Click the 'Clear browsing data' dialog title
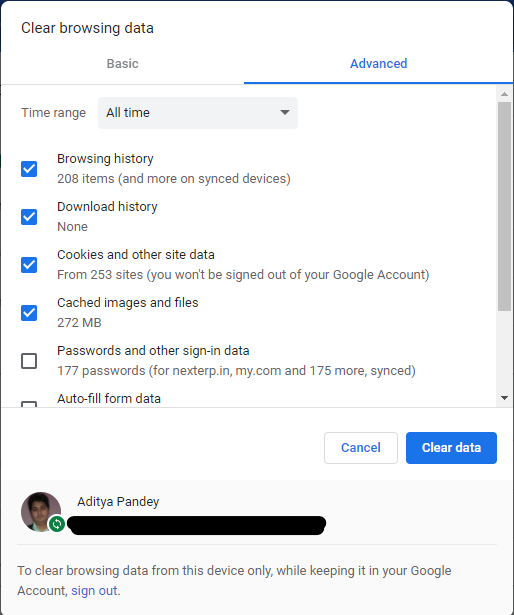Image resolution: width=514 pixels, height=615 pixels. click(x=87, y=28)
